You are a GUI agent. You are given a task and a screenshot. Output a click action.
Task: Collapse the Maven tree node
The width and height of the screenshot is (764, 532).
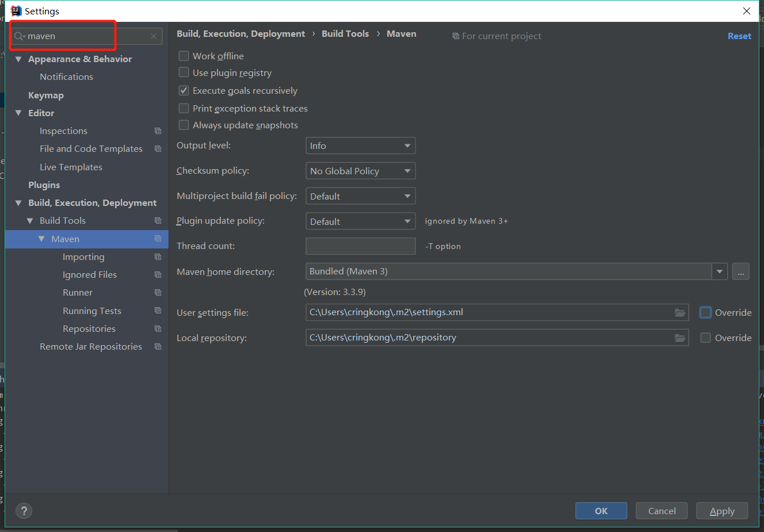41,239
